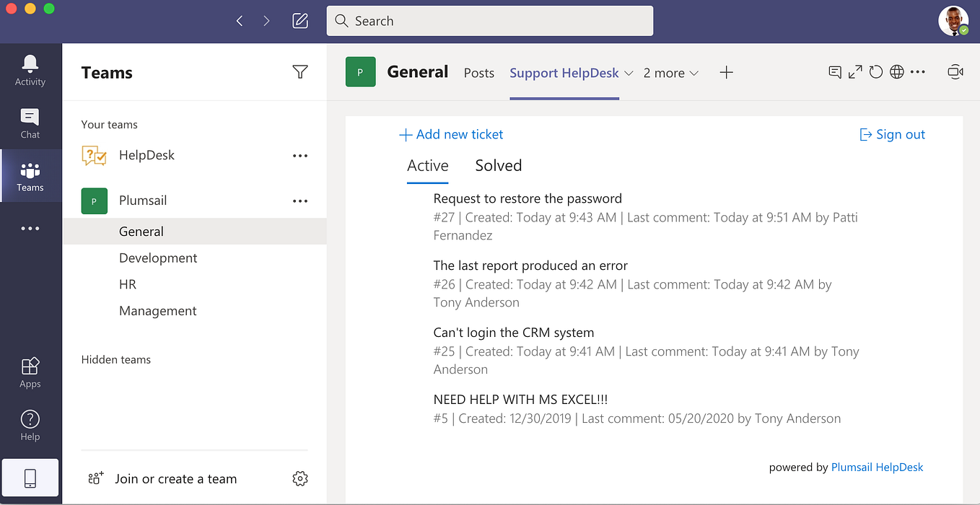Refresh the Support HelpDesk tab
This screenshot has width=980, height=505.
(x=875, y=71)
